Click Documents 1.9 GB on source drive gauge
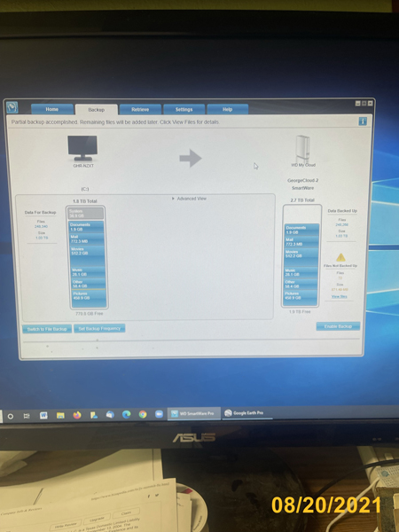This screenshot has height=532, width=399. click(87, 227)
